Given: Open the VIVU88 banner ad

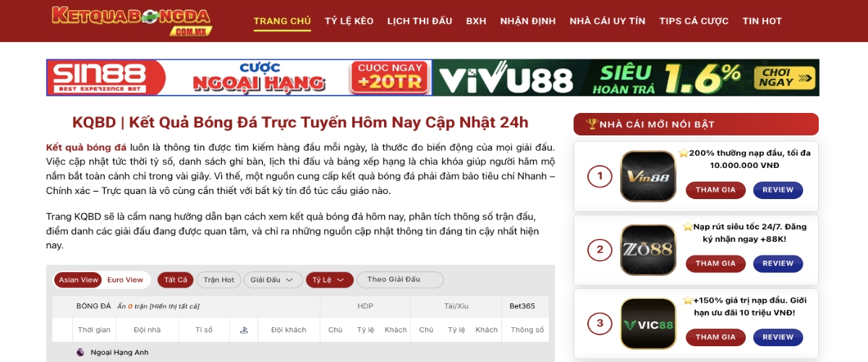Looking at the screenshot, I should click(626, 77).
